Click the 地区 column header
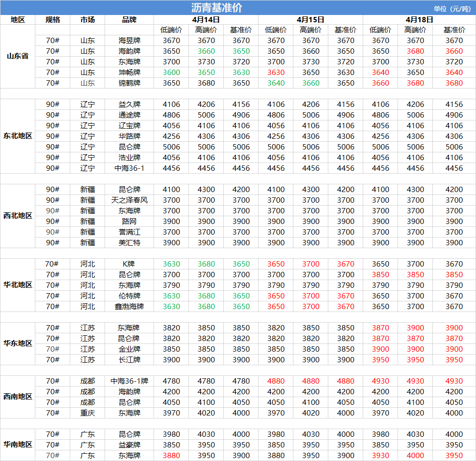476x461 pixels. coord(17,20)
